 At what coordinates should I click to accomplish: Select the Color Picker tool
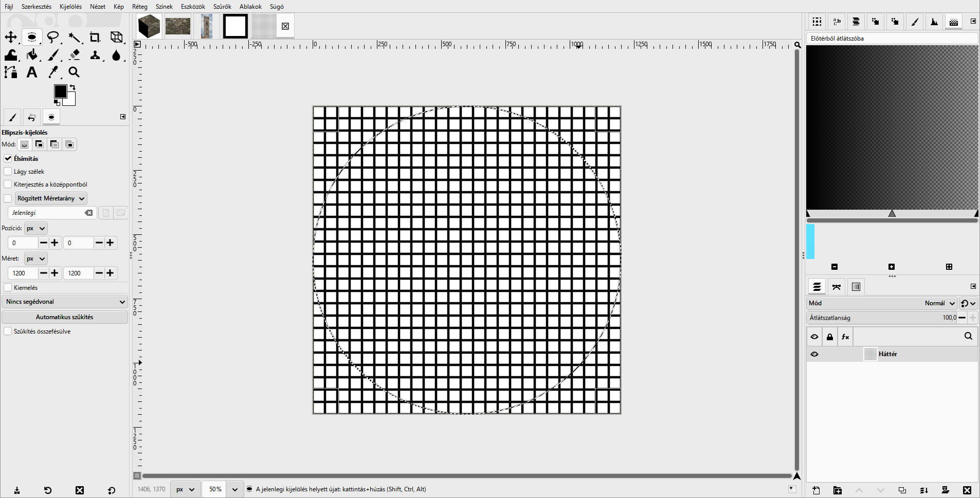click(x=53, y=72)
